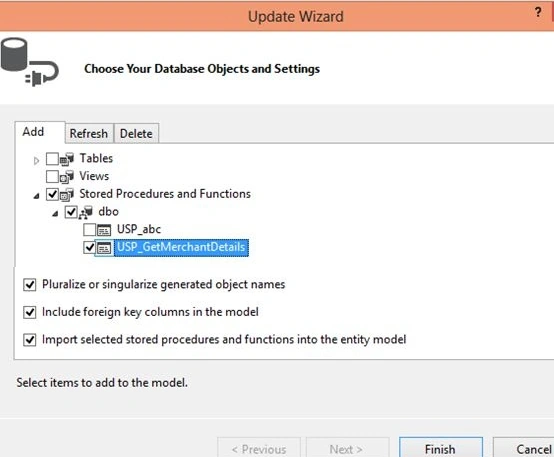This screenshot has width=554, height=457.
Task: Click the database connection wizard icon
Action: (x=29, y=62)
